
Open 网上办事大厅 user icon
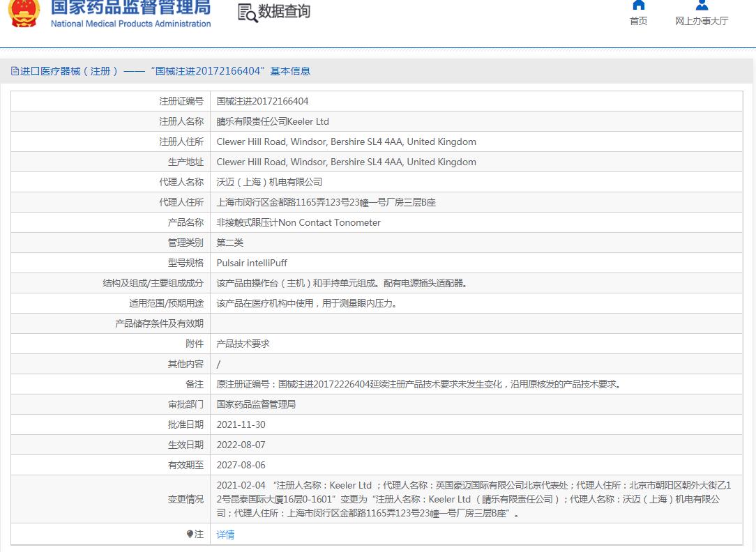pos(702,6)
